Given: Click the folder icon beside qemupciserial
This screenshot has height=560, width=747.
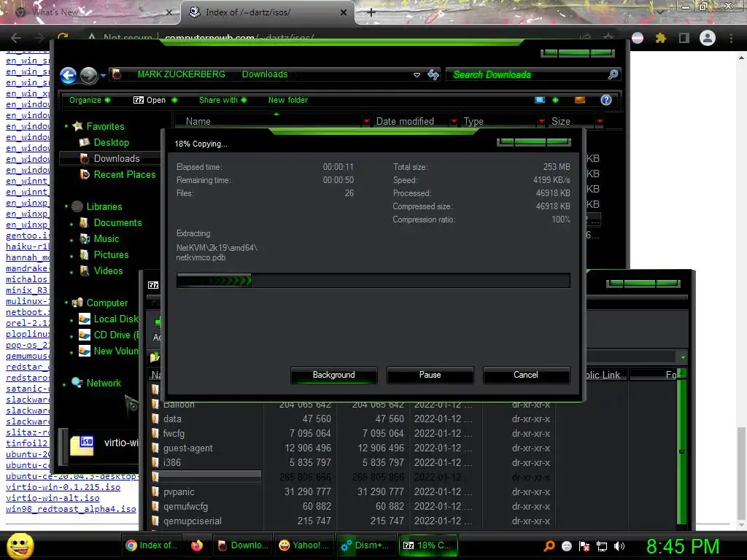Looking at the screenshot, I should (x=155, y=521).
